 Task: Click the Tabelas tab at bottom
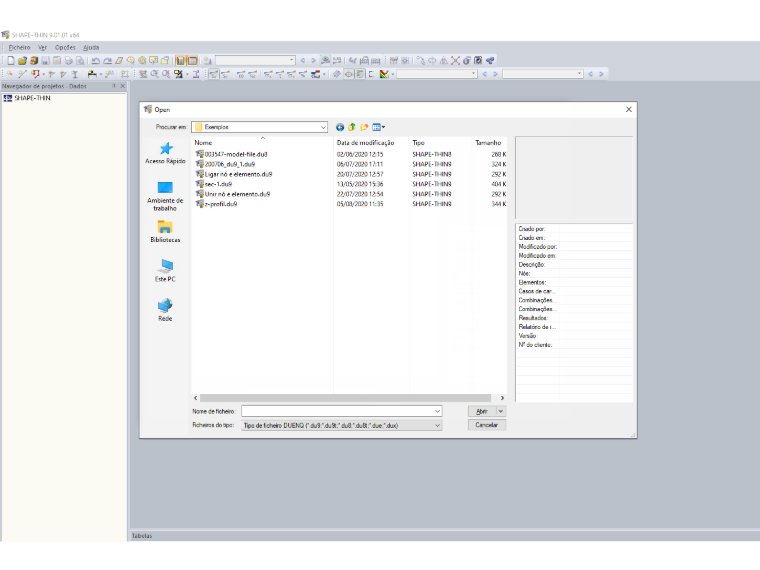tap(142, 536)
